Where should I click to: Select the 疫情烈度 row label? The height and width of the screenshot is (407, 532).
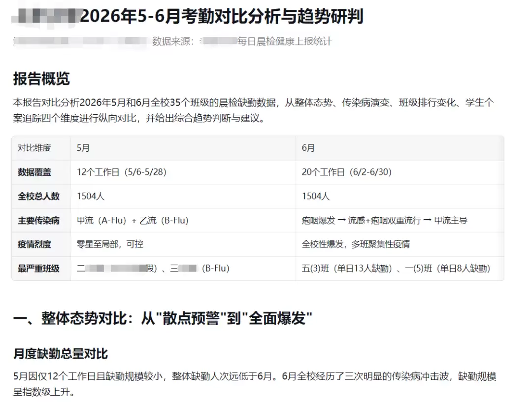(x=34, y=244)
